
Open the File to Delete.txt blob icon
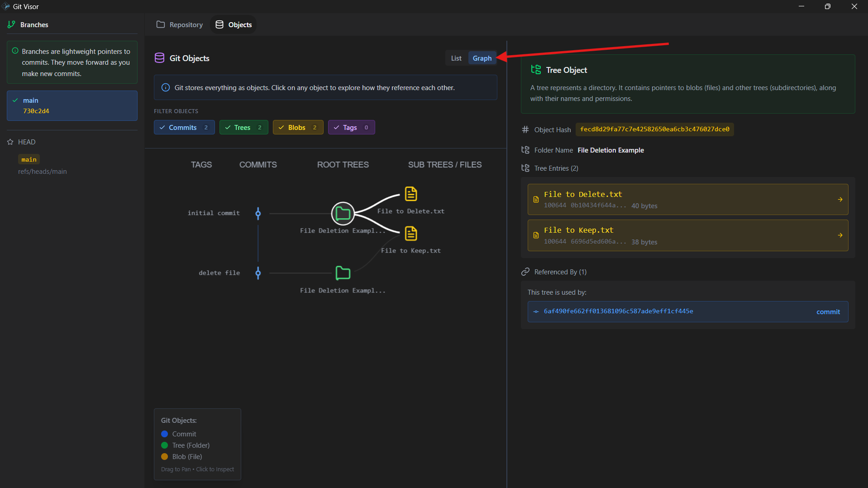click(411, 194)
